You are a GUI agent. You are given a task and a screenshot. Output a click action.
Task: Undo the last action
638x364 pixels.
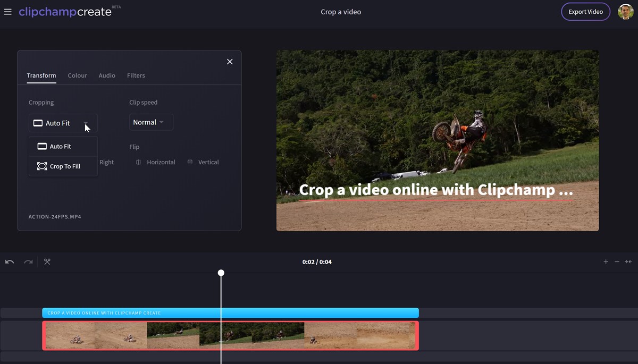pyautogui.click(x=10, y=261)
